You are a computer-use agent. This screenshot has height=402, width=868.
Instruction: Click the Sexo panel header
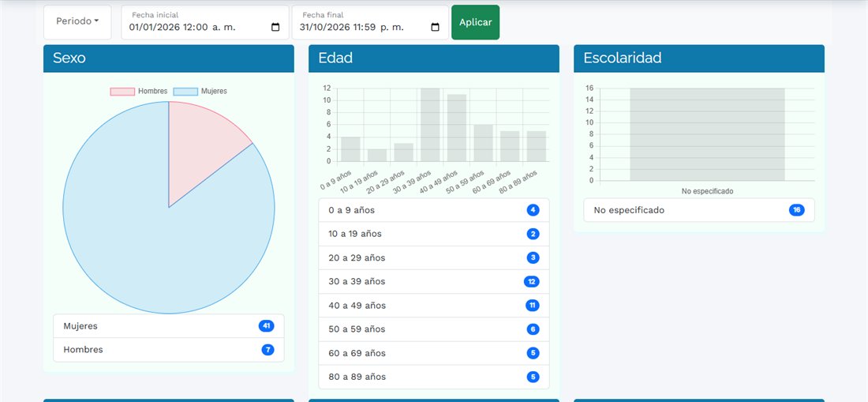[169, 58]
